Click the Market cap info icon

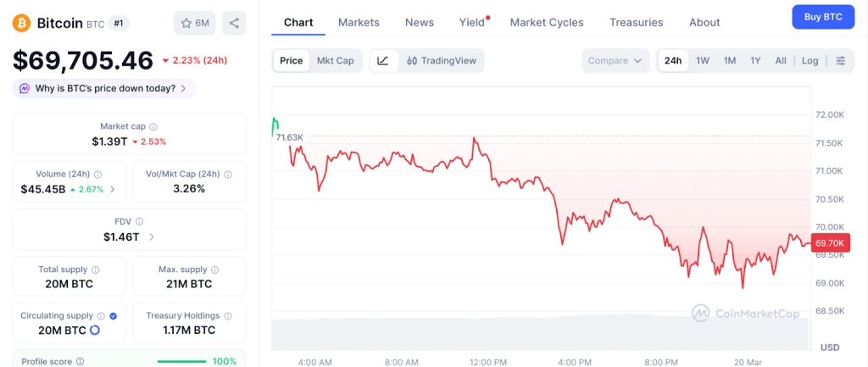(153, 126)
